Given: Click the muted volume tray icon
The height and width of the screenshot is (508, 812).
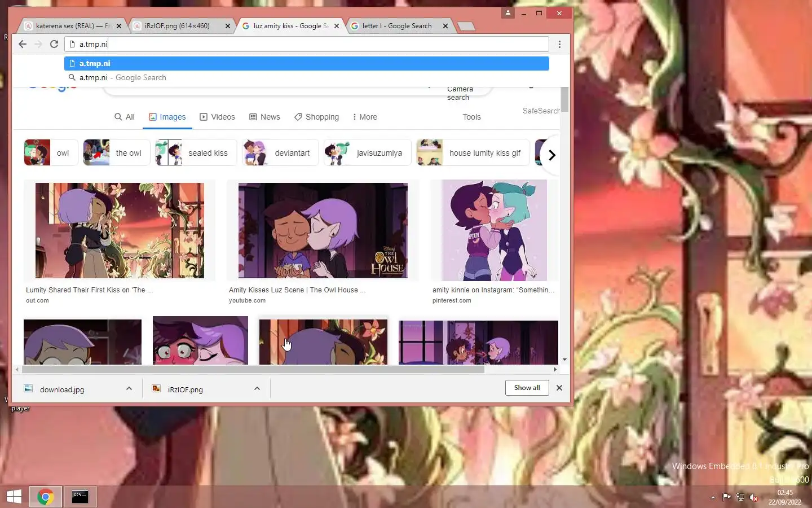Looking at the screenshot, I should coord(754,497).
